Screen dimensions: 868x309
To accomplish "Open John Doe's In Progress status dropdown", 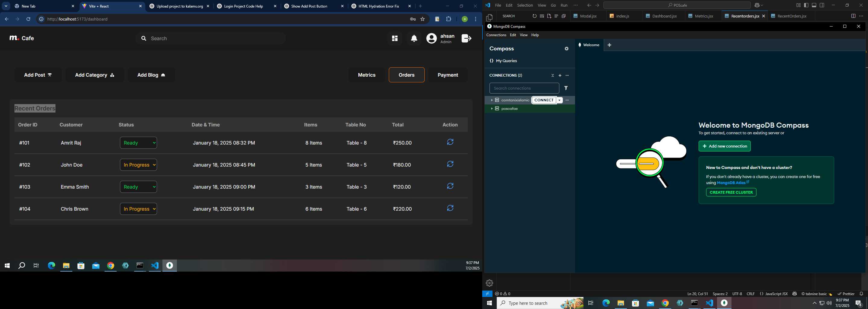I will click(x=139, y=165).
